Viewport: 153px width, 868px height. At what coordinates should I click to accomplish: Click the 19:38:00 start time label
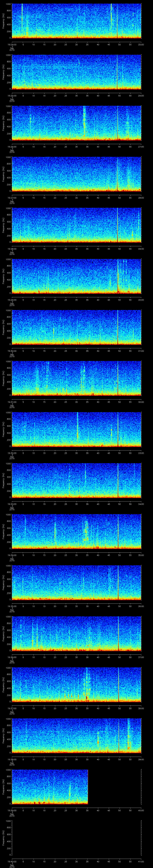[x=12, y=759]
